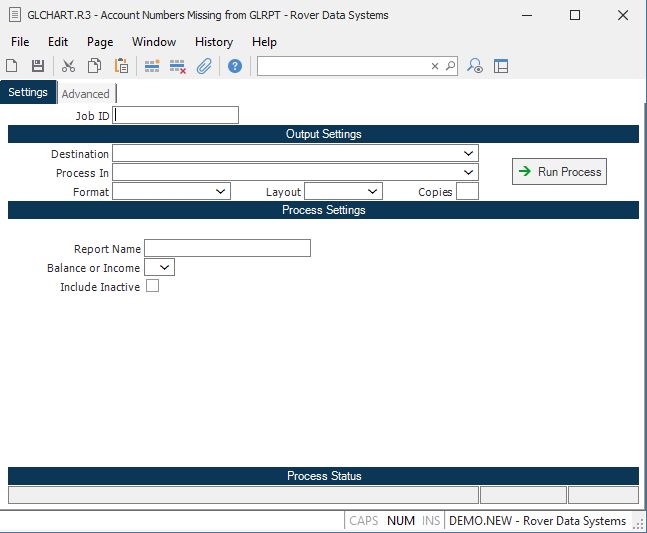Click the New record icon

pyautogui.click(x=12, y=66)
